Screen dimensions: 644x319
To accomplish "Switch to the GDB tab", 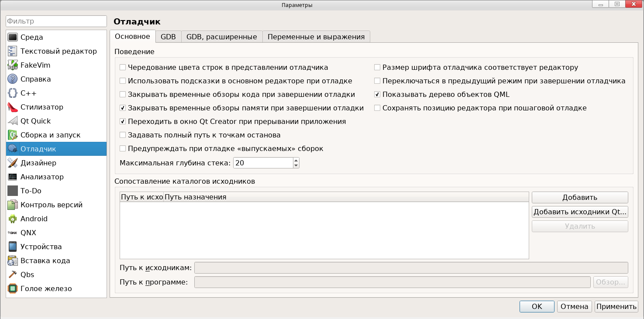I will [x=168, y=37].
